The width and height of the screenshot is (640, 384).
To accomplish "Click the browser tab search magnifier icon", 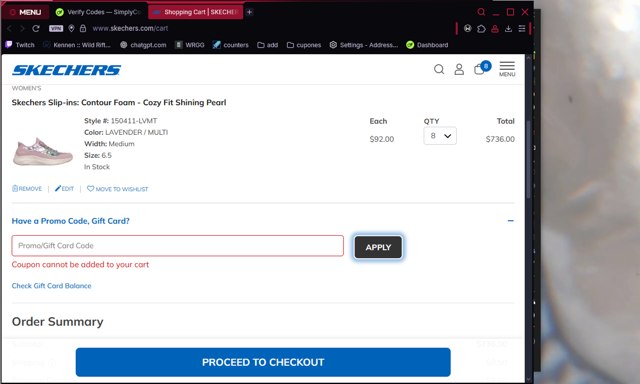I will click(x=482, y=12).
